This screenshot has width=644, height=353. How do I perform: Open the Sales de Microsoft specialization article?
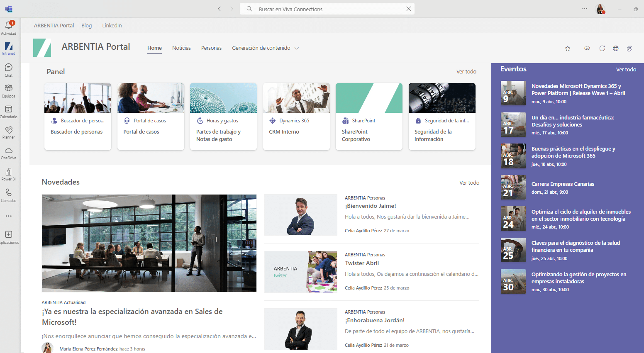132,317
